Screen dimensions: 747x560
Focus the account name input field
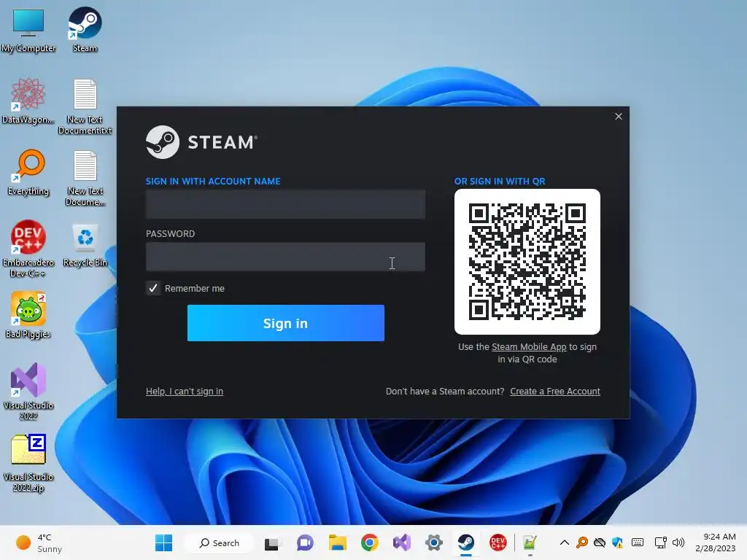(285, 204)
